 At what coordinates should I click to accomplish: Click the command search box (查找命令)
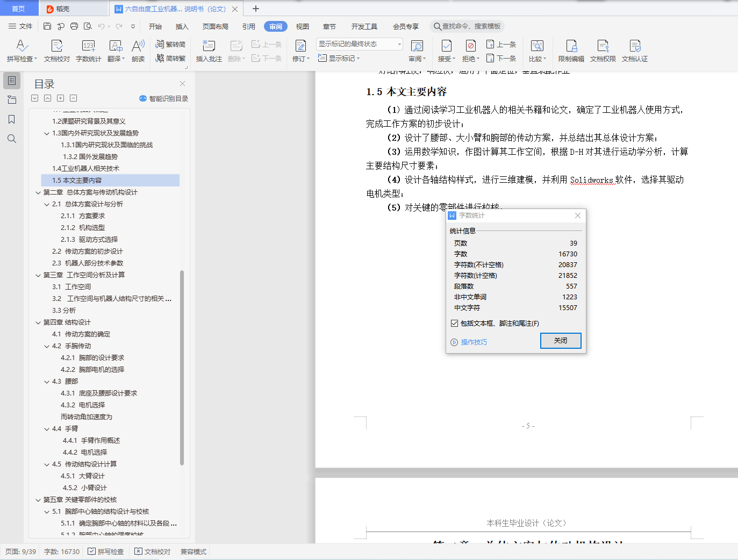467,26
